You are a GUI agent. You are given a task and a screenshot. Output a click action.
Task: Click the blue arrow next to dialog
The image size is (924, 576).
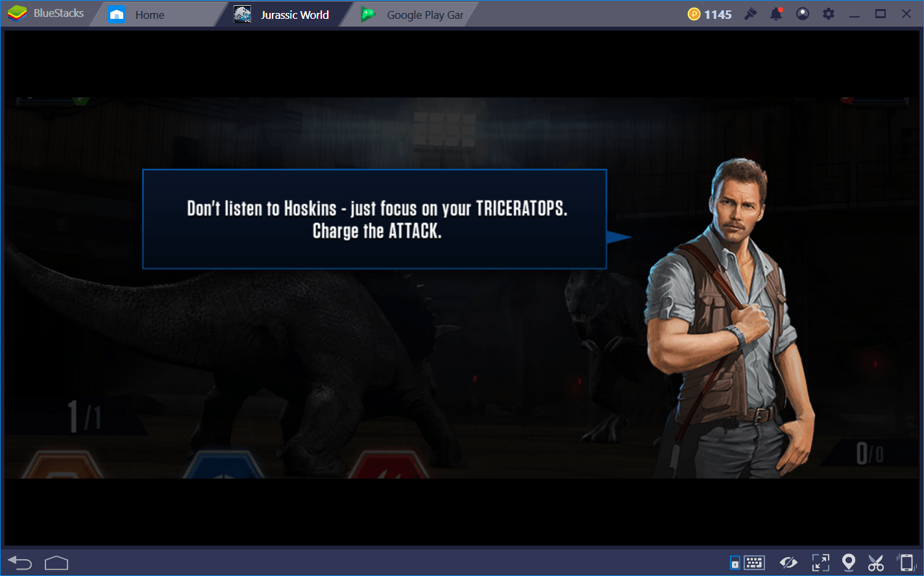[x=619, y=237]
